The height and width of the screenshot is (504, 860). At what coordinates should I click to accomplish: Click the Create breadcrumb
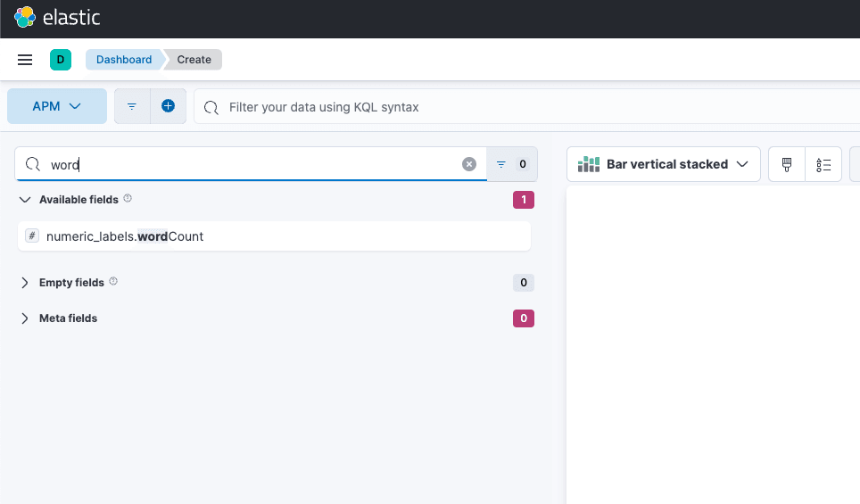coord(194,60)
